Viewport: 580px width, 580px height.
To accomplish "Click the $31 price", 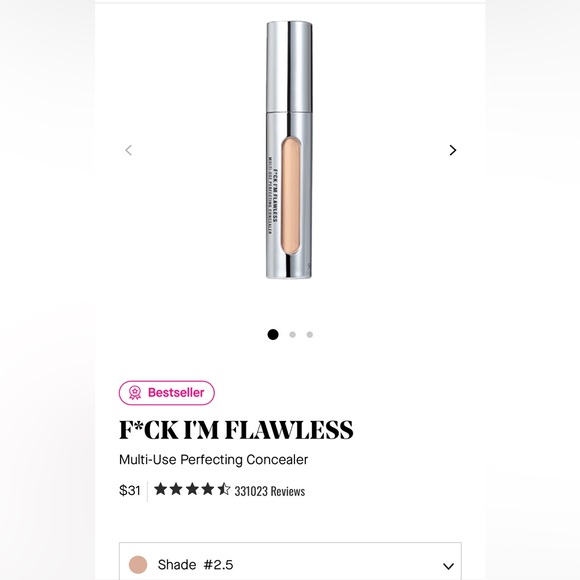I will tap(129, 490).
